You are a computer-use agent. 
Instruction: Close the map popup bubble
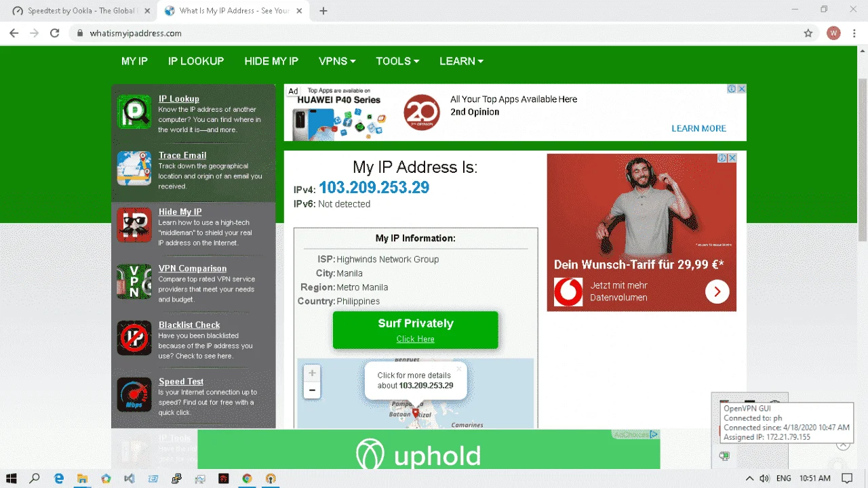coord(458,369)
